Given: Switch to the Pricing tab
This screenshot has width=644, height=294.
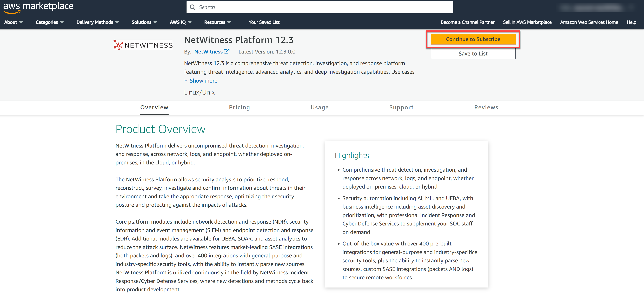Looking at the screenshot, I should [239, 108].
